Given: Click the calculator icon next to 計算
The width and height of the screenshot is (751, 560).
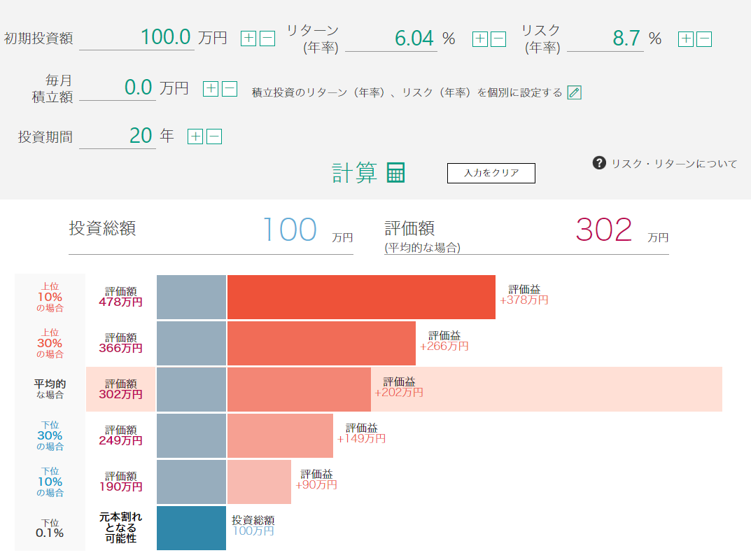Looking at the screenshot, I should (x=395, y=172).
